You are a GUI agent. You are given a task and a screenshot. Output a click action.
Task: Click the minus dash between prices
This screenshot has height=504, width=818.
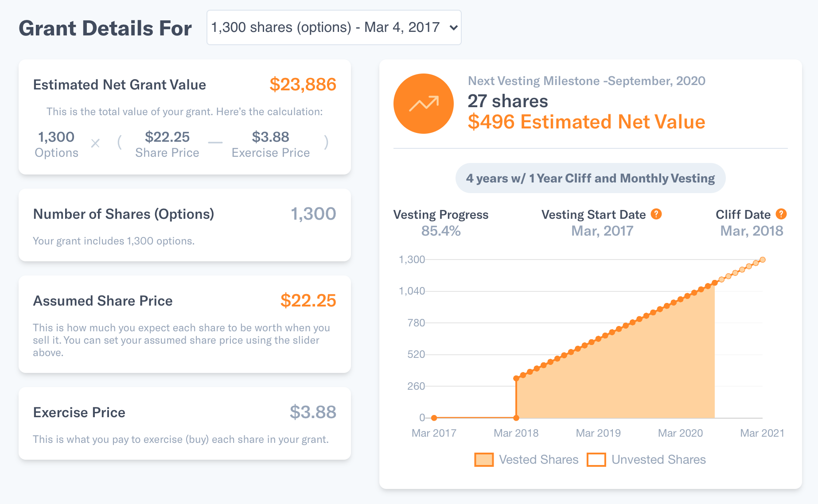tap(215, 143)
